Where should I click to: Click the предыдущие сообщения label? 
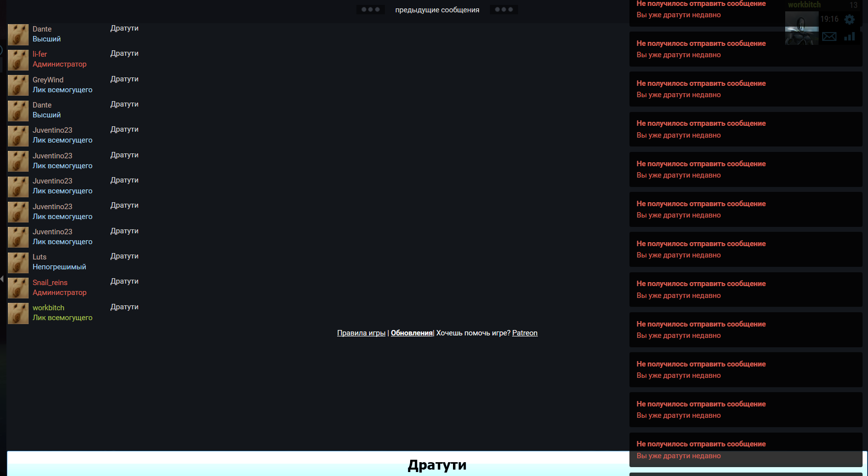point(437,10)
